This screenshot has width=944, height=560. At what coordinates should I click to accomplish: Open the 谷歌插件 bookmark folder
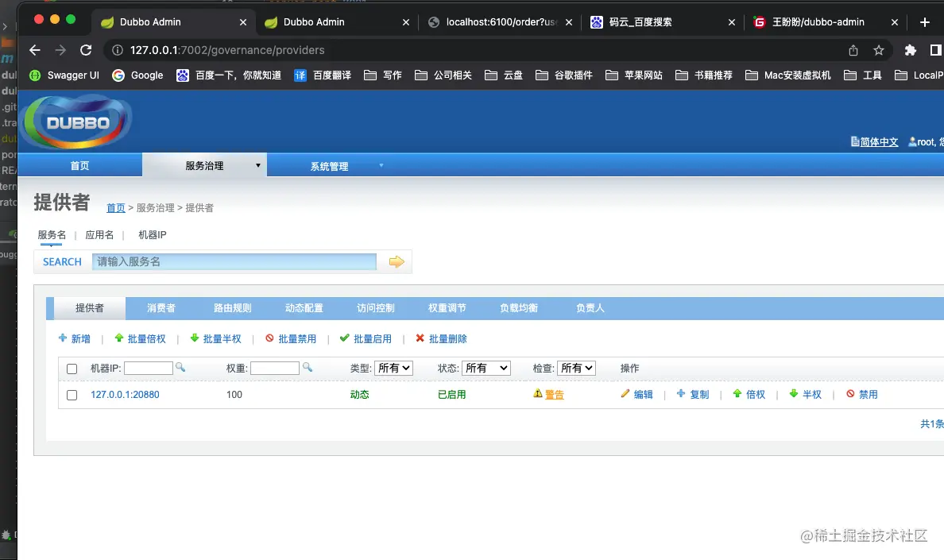[x=564, y=75]
